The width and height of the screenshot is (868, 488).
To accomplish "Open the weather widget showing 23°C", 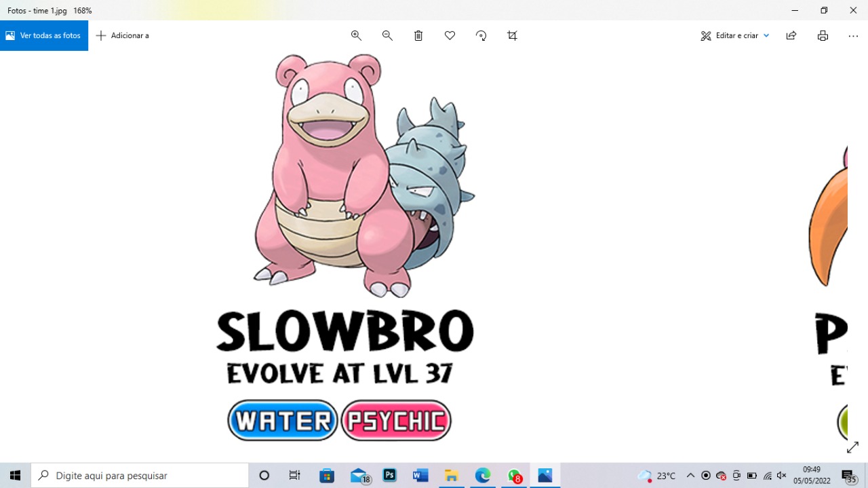I will point(656,475).
